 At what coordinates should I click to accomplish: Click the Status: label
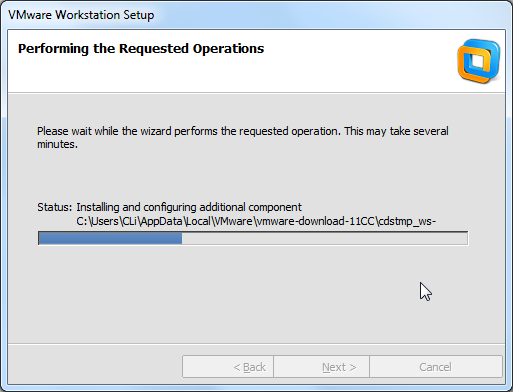[55, 207]
